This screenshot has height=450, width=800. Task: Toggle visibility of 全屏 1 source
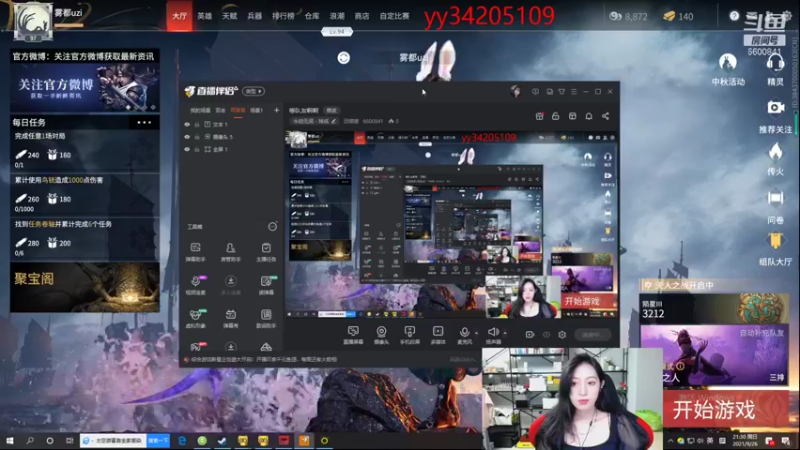tap(187, 149)
